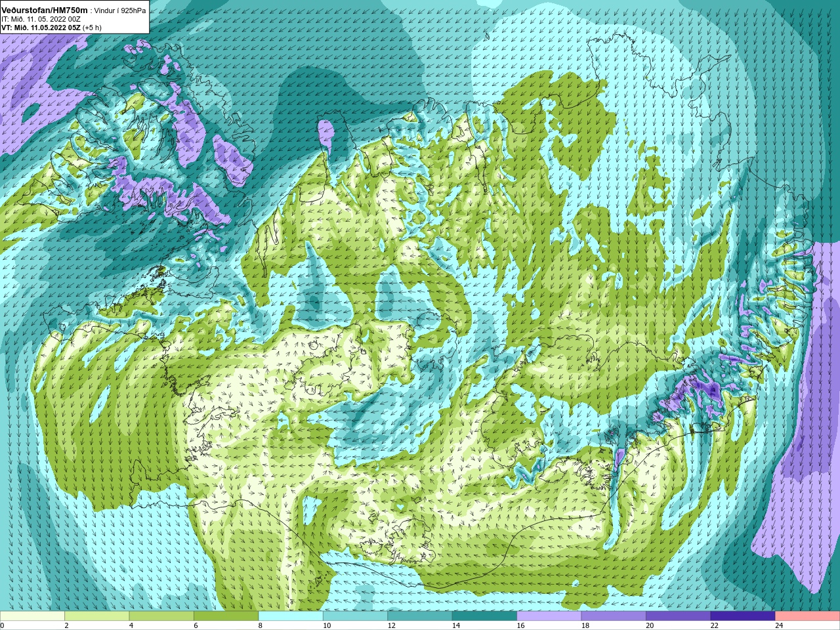Click the legend scale label "22"
Image resolution: width=840 pixels, height=630 pixels.
tap(715, 626)
